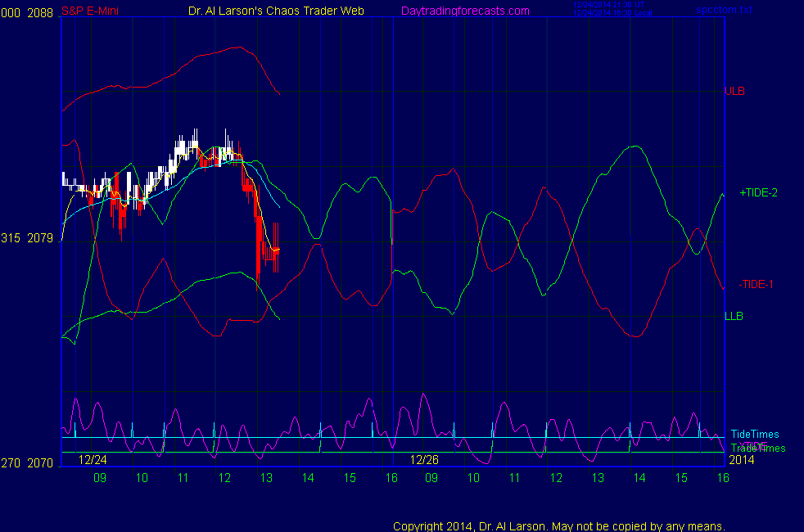804x532 pixels.
Task: Click the Local timestamp at the top
Action: [x=612, y=13]
